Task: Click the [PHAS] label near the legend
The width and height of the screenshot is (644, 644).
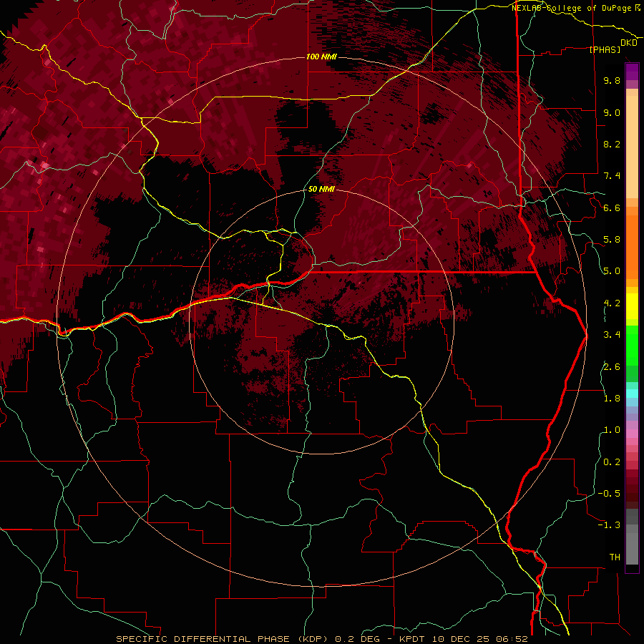Action: tap(605, 50)
